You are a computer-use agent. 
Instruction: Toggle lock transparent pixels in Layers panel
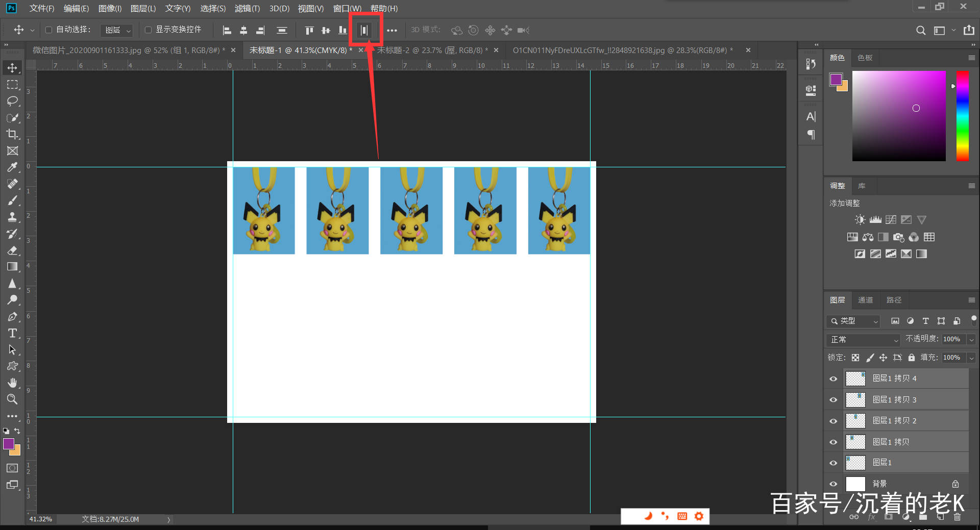855,358
